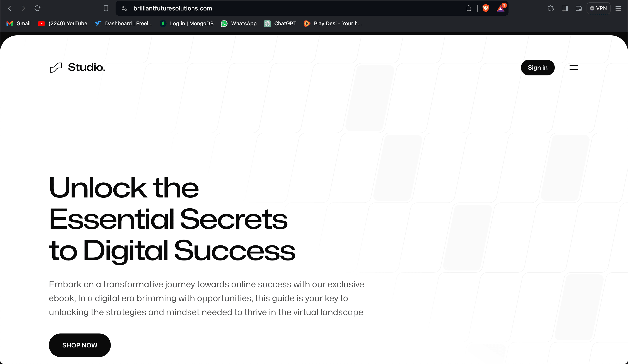The height and width of the screenshot is (364, 628).
Task: Click the browser back navigation arrow
Action: point(10,8)
